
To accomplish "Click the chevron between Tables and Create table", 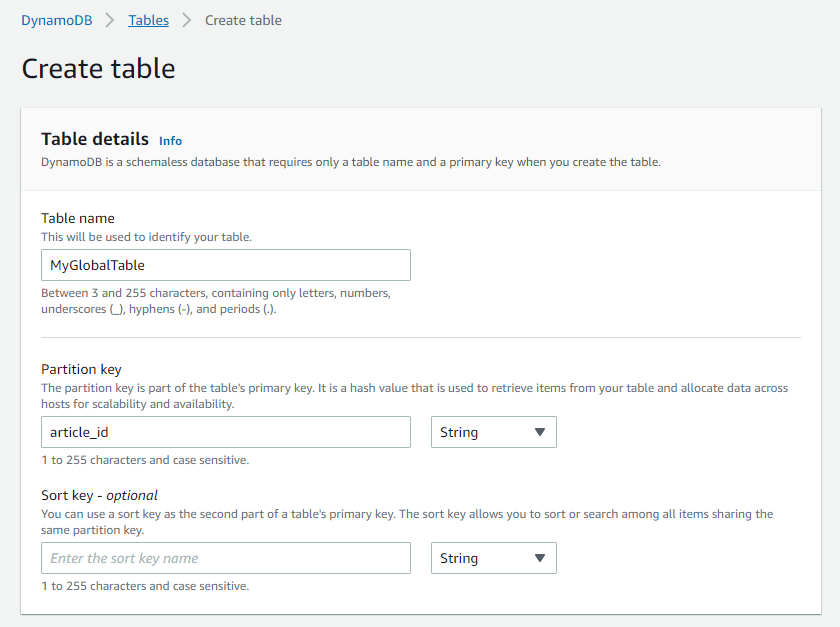I will pos(187,20).
